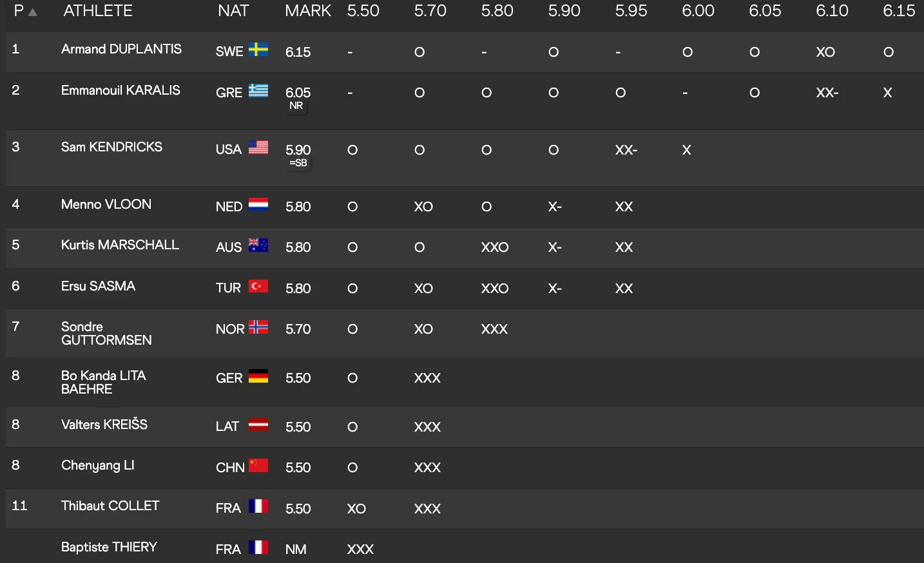
Task: Click the Greek flag icon
Action: click(x=258, y=91)
